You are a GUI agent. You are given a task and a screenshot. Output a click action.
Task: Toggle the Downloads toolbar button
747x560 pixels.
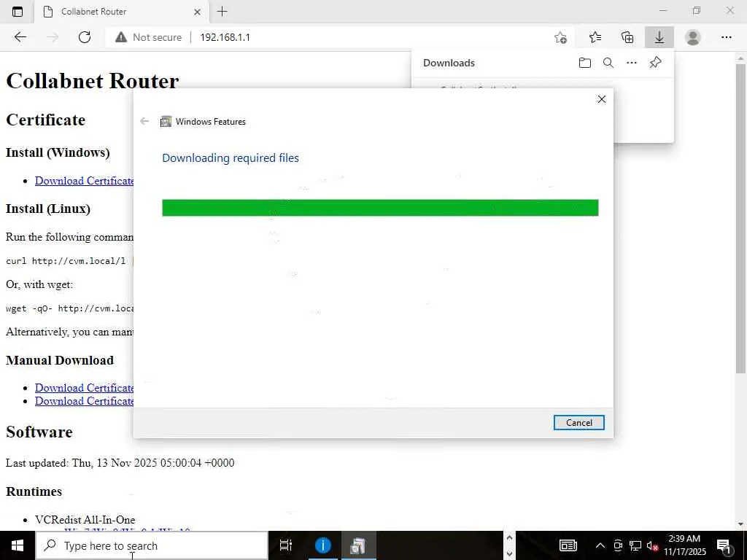659,37
